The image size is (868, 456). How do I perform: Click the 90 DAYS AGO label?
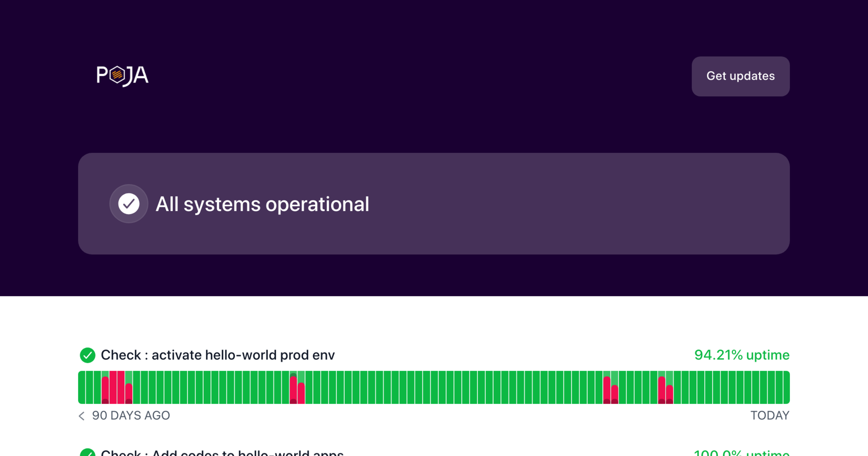click(x=131, y=415)
